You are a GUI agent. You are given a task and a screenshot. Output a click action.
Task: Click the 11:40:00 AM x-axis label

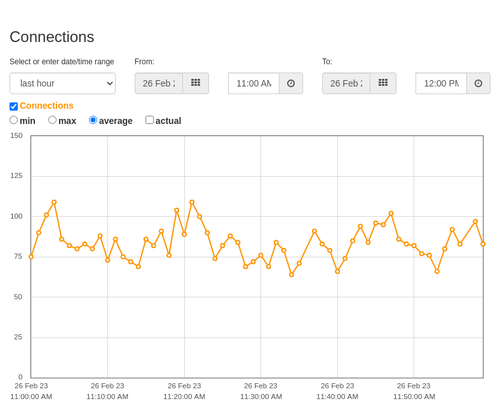[x=337, y=391]
